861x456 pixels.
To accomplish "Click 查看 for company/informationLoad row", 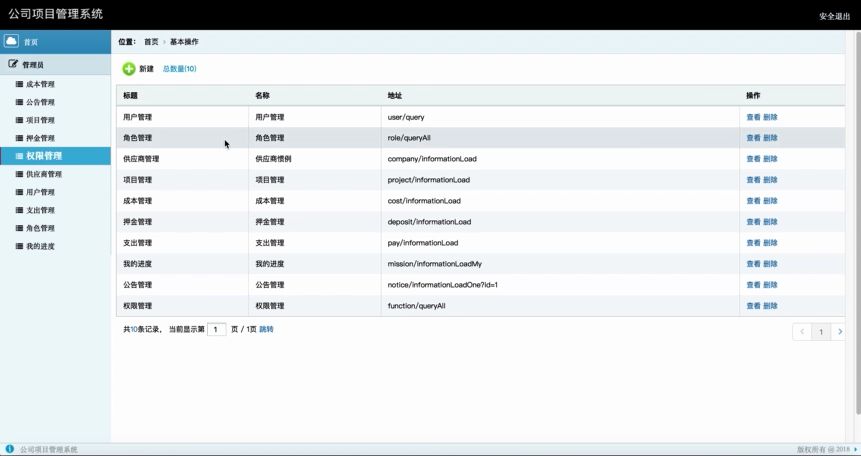I will tap(753, 159).
